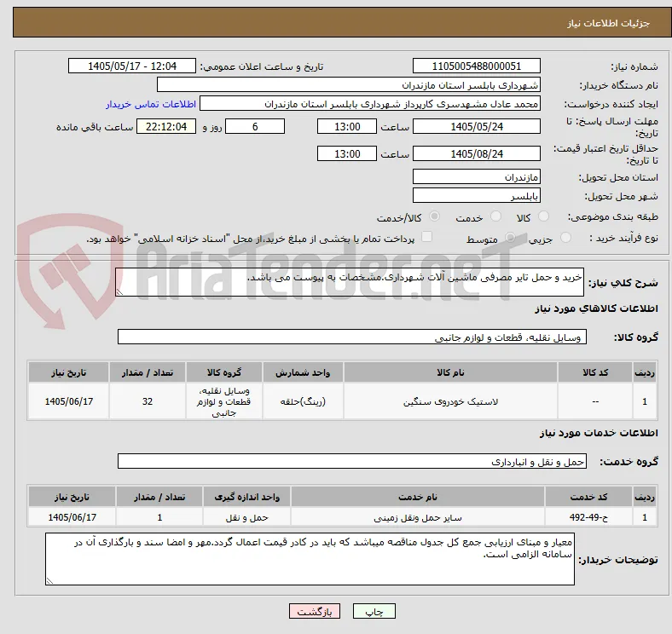Click the چاپ (print) button

(x=374, y=611)
